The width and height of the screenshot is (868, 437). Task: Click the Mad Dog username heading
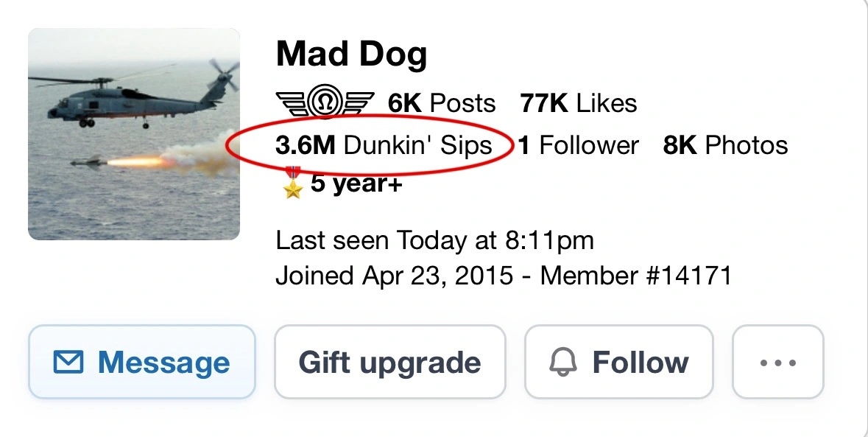click(x=351, y=54)
